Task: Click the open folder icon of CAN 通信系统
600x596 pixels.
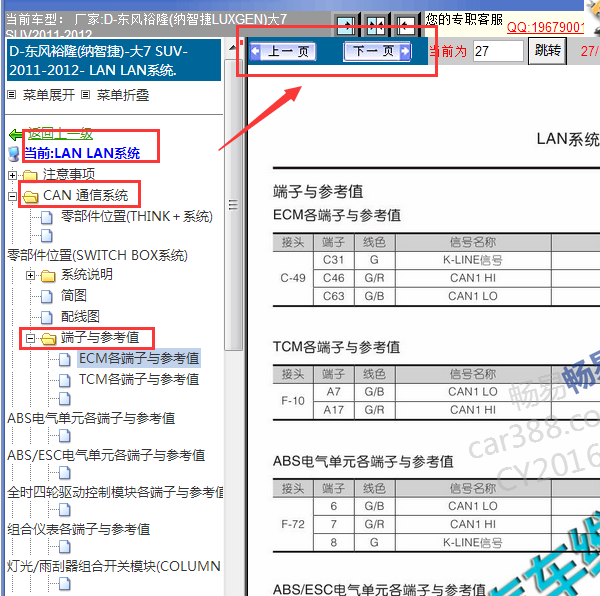Action: [x=30, y=197]
